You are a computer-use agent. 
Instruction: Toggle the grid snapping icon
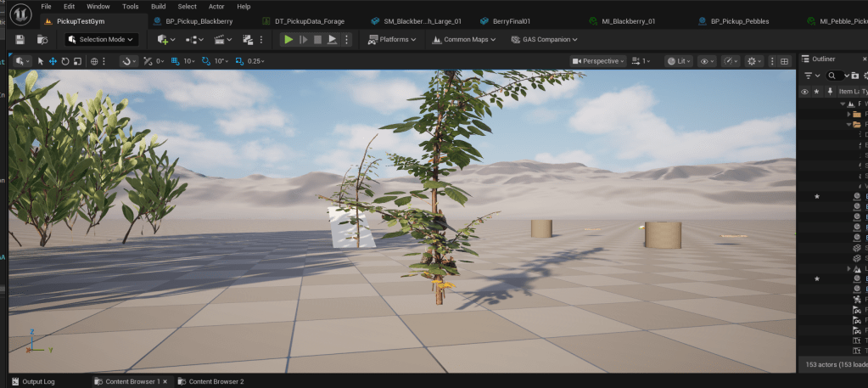(x=176, y=61)
